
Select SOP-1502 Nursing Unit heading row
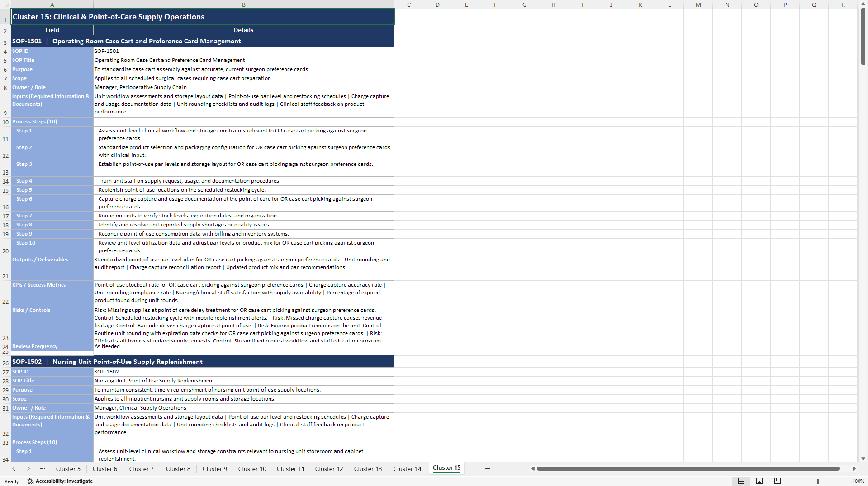point(203,362)
